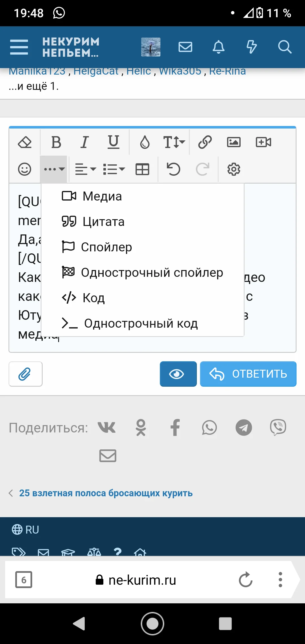305x644 pixels.
Task: Attach a file with the paperclip
Action: click(25, 374)
